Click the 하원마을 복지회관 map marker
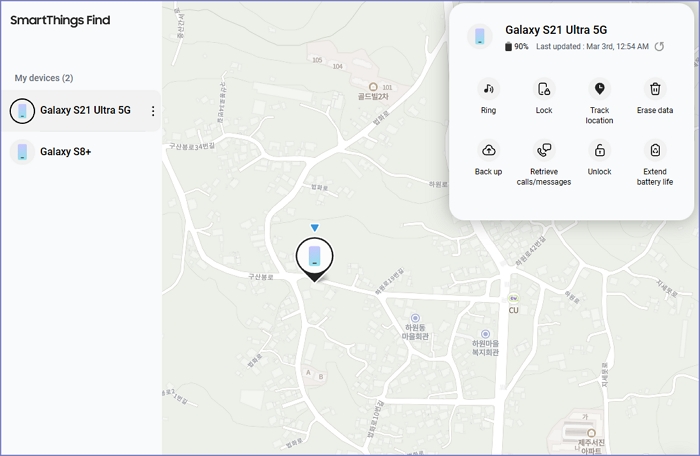 coord(485,334)
